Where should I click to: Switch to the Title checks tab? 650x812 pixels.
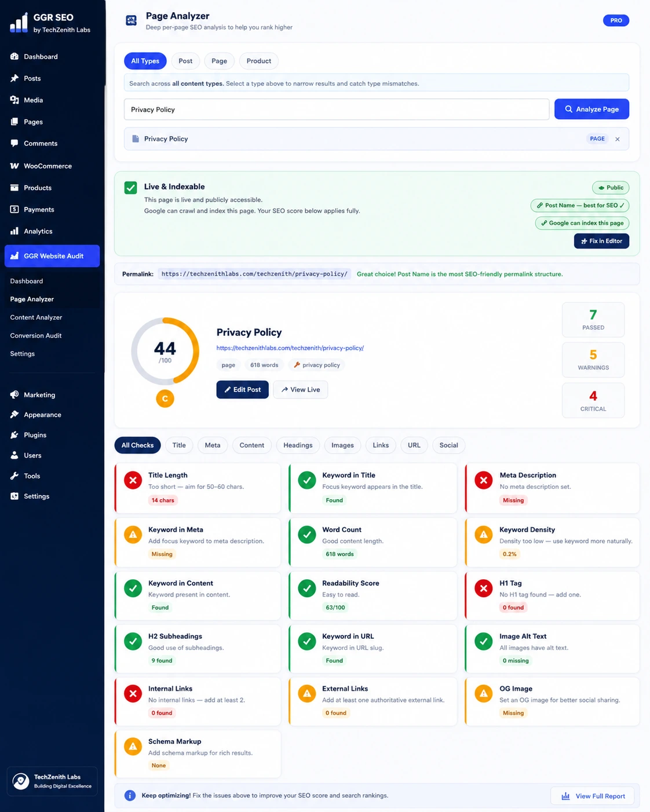(x=179, y=445)
